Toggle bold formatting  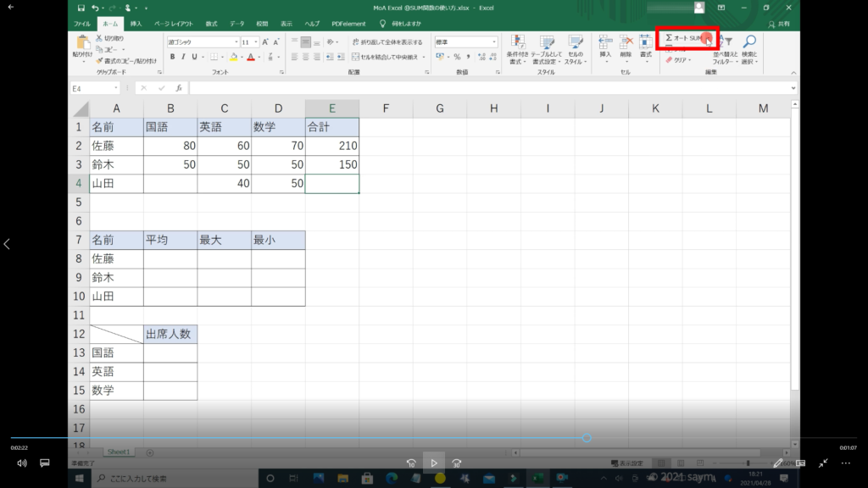[172, 57]
